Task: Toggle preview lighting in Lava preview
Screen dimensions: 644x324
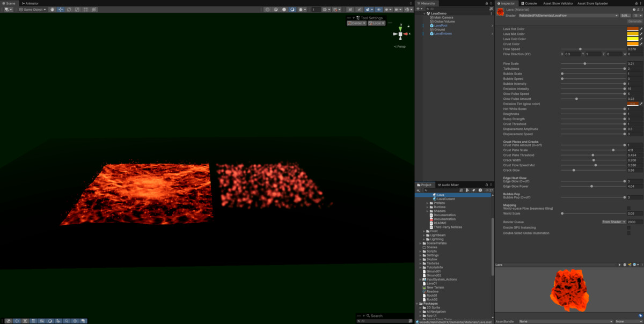Action: click(630, 264)
